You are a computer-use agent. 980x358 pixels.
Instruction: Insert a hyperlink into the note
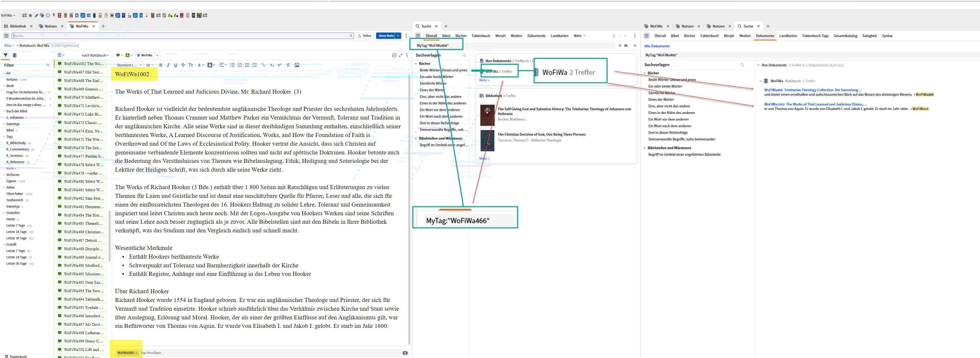pyautogui.click(x=263, y=65)
